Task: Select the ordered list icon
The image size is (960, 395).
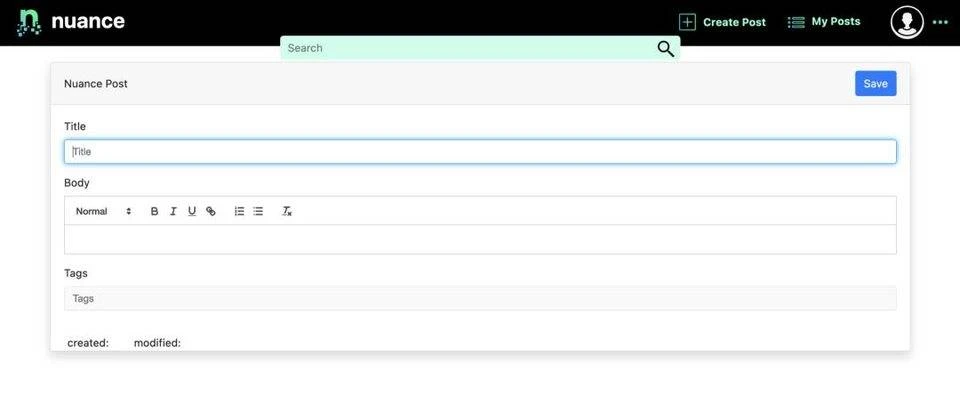Action: coord(239,211)
